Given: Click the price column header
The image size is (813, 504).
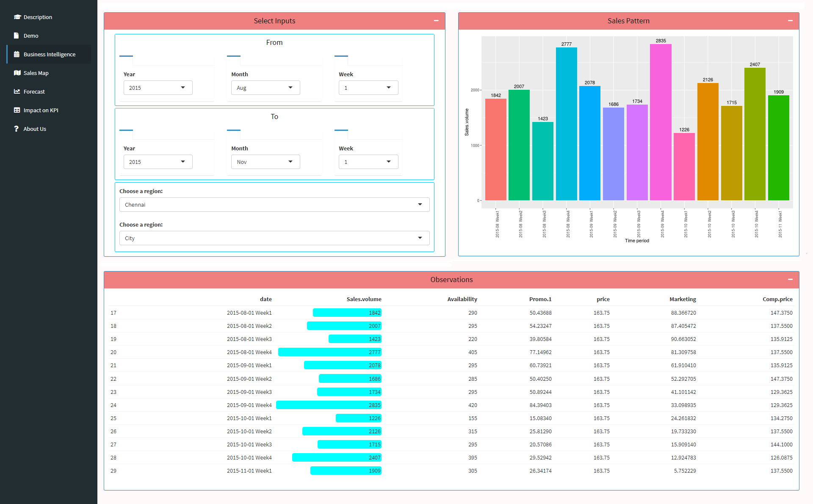Looking at the screenshot, I should (603, 299).
